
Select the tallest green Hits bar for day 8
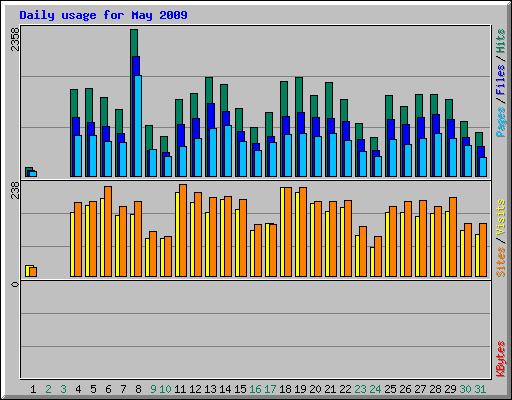134,43
